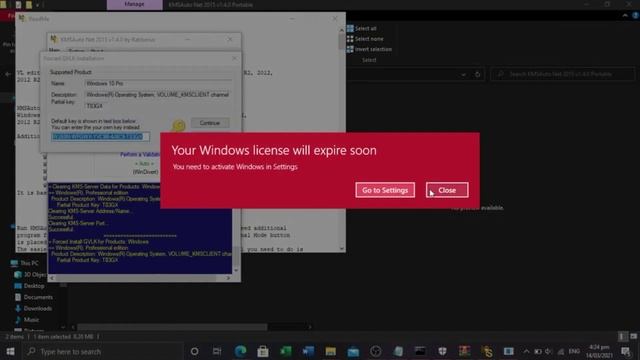Close the Windows license expiry warning
Image resolution: width=640 pixels, height=360 pixels.
[447, 190]
